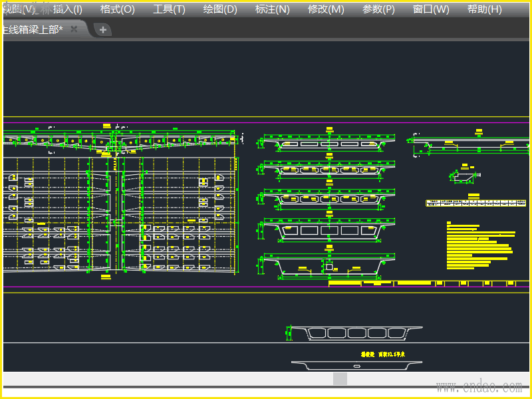Click the 参数(P) menu
The width and height of the screenshot is (532, 399).
pos(378,9)
